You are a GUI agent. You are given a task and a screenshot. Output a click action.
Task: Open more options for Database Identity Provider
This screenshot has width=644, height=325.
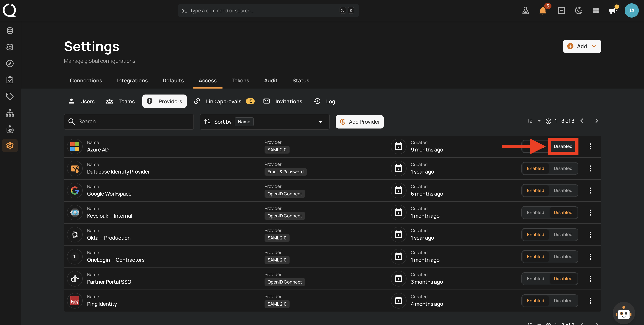click(x=590, y=168)
